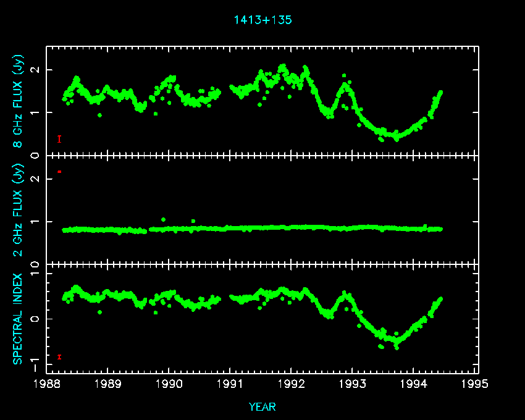The height and width of the screenshot is (420, 525).
Task: Click the YEAR x-axis label
Action: point(262,407)
